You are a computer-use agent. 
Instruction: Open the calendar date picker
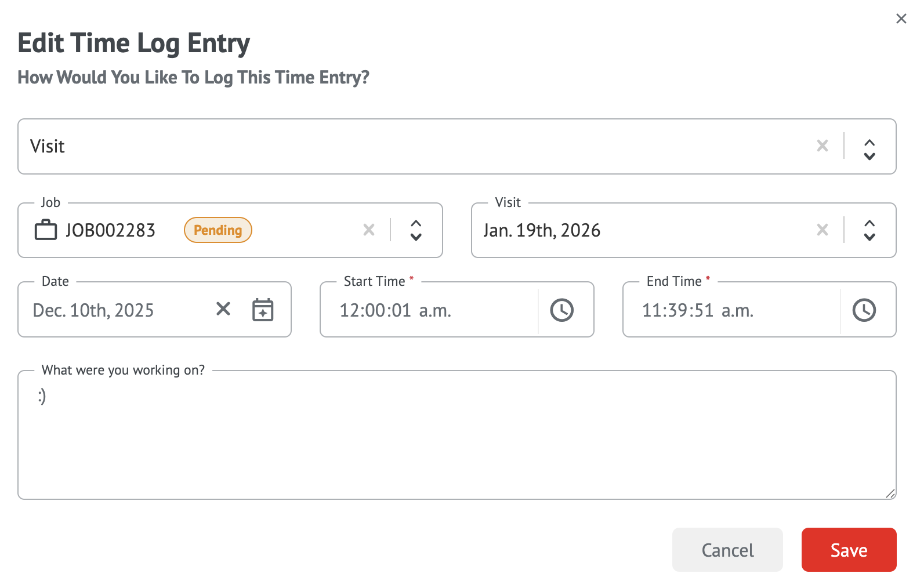(263, 310)
